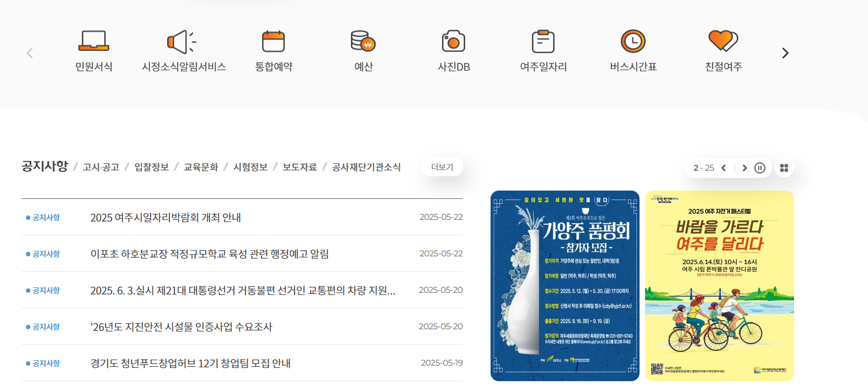868x390 pixels.
Task: Go to next quick-menu items arrow
Action: click(785, 53)
